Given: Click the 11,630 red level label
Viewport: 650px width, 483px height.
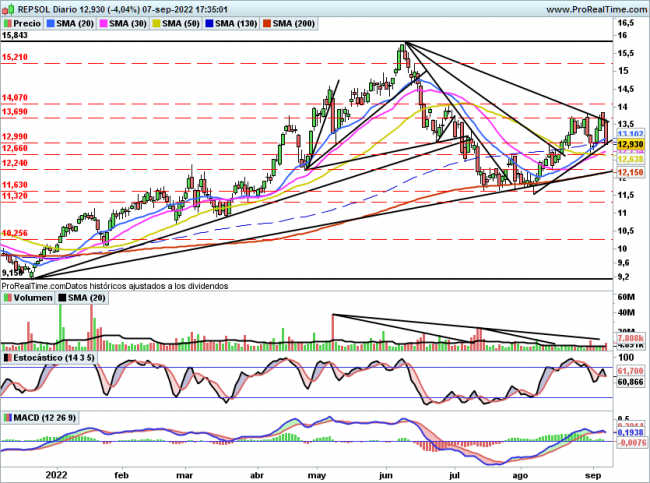Looking at the screenshot, I should point(15,185).
